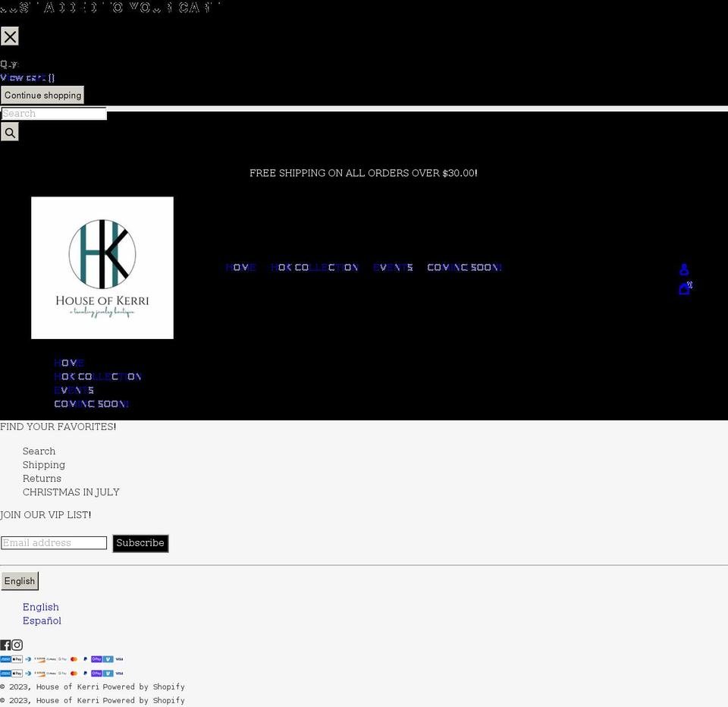This screenshot has height=707, width=728.
Task: Click the Apple Pay icon in upper payment row
Action: point(17,659)
